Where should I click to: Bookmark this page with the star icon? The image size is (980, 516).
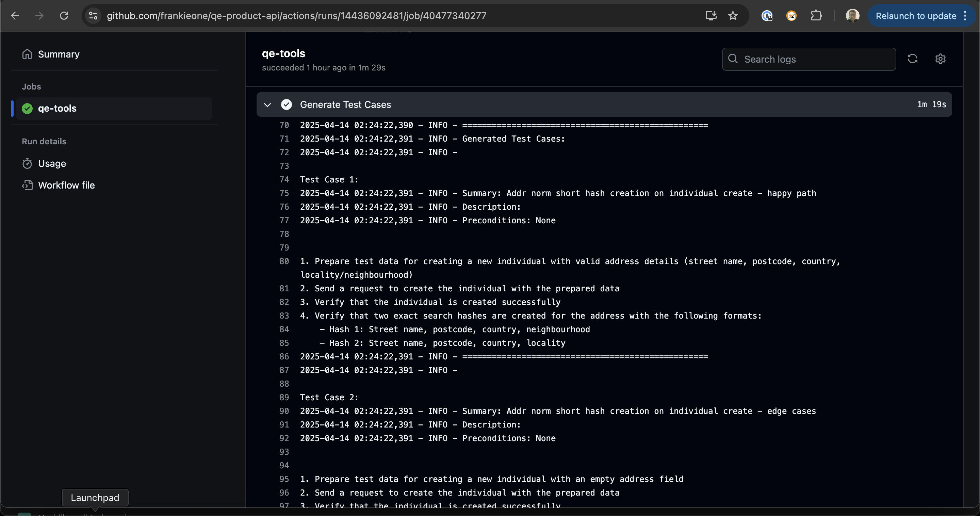(x=733, y=16)
